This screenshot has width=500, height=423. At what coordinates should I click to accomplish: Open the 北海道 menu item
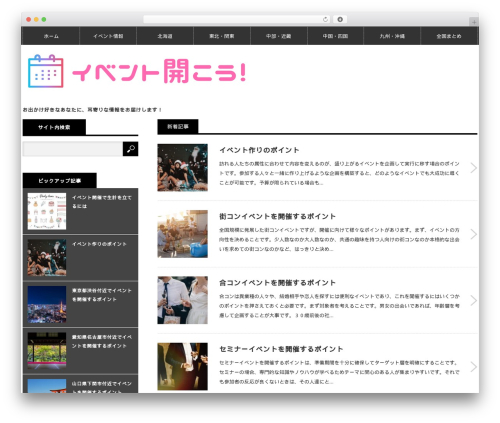tap(165, 36)
